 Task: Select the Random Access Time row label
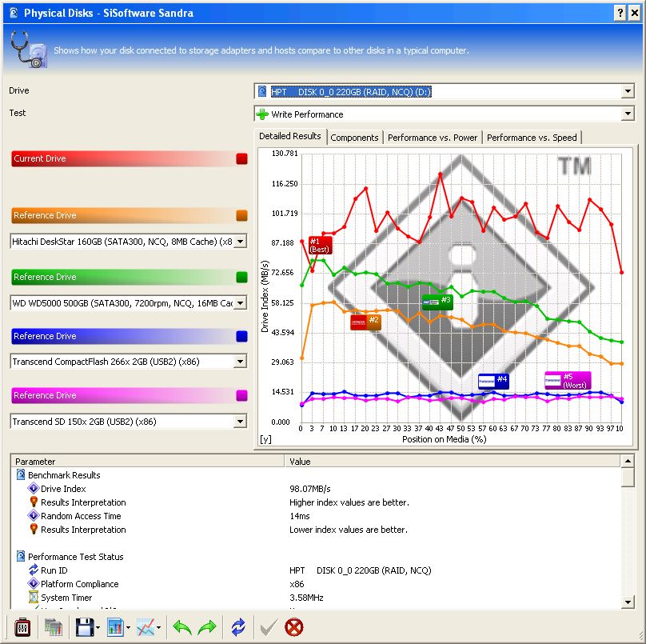(x=82, y=516)
